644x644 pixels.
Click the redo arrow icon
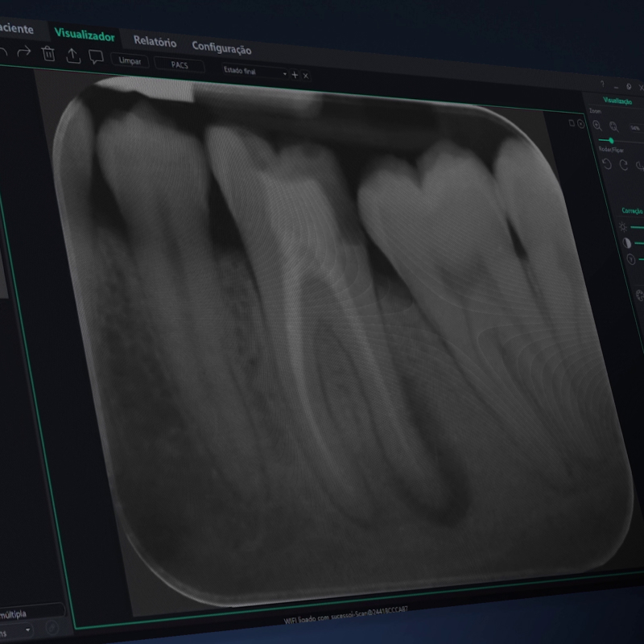[24, 52]
